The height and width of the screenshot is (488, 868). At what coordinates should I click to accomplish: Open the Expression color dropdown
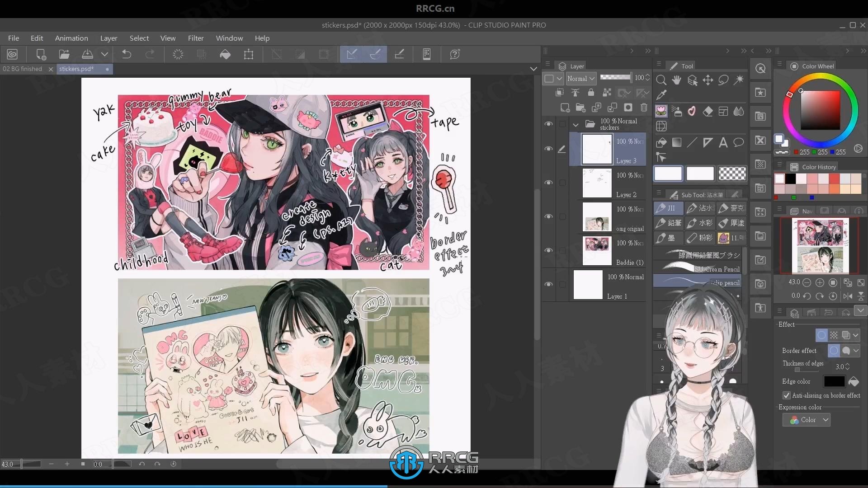tap(807, 420)
